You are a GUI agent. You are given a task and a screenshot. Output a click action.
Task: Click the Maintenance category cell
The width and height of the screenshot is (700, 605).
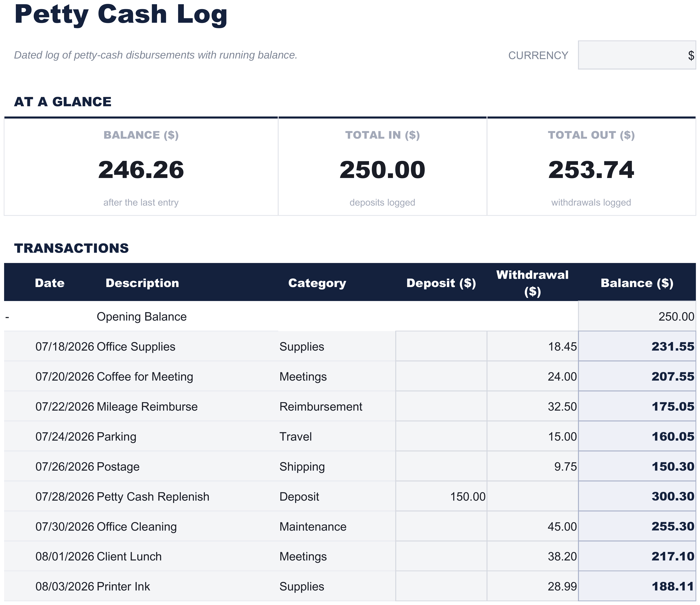(337, 526)
